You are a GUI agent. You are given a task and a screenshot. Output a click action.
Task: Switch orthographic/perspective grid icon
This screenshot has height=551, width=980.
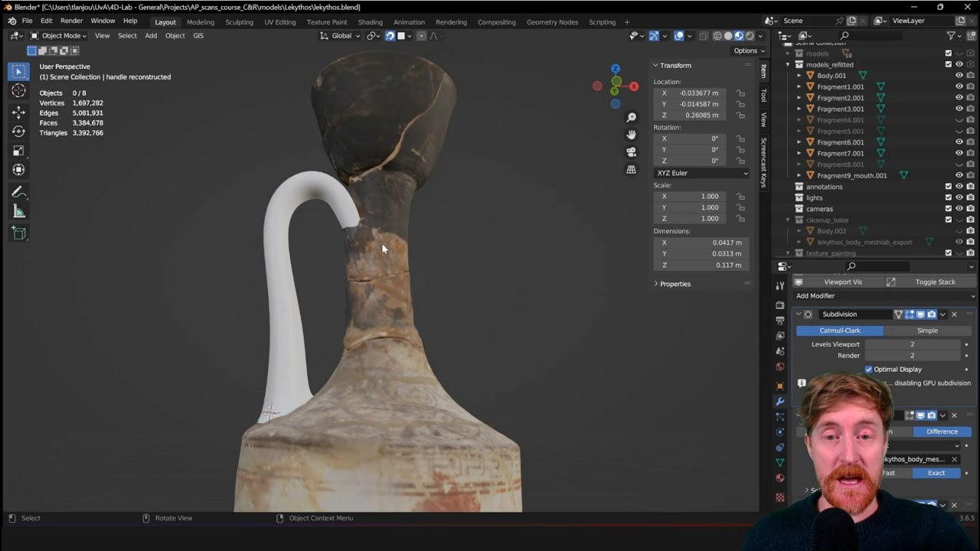click(x=631, y=170)
